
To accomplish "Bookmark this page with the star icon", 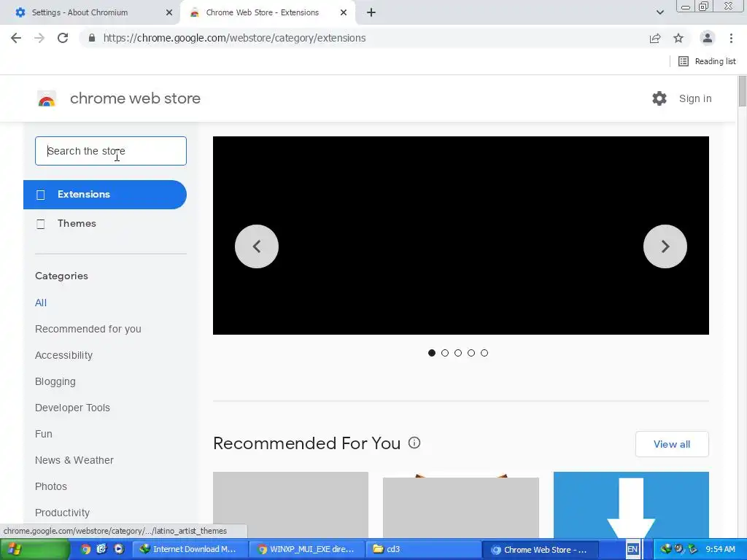I will [678, 38].
